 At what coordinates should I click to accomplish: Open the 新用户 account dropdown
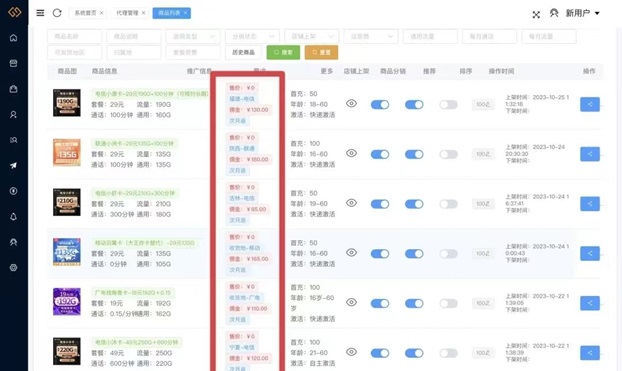coord(582,13)
